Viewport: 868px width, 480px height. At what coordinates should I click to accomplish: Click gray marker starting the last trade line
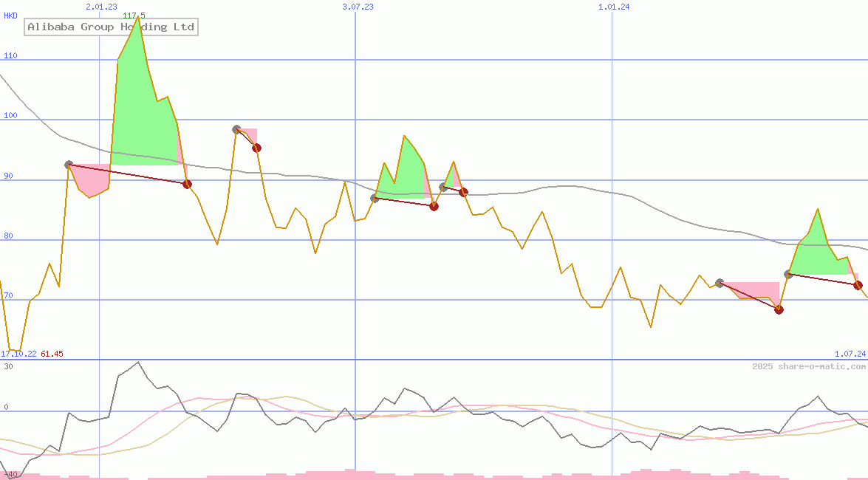[788, 274]
